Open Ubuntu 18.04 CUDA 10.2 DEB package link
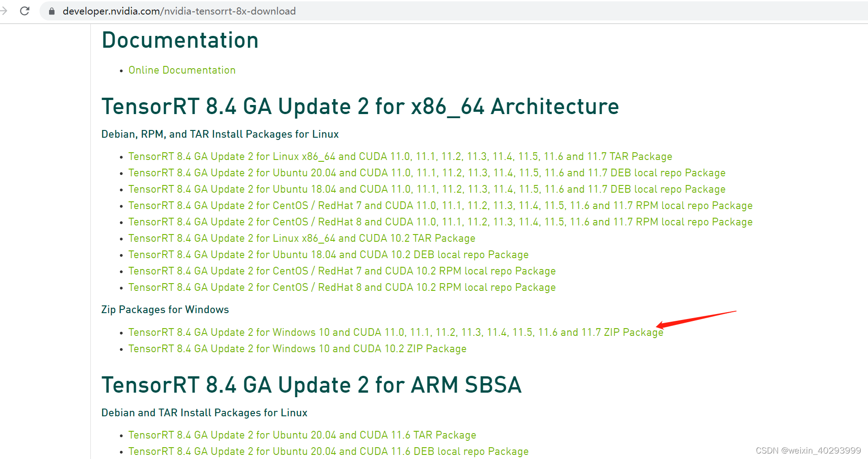 (x=328, y=254)
